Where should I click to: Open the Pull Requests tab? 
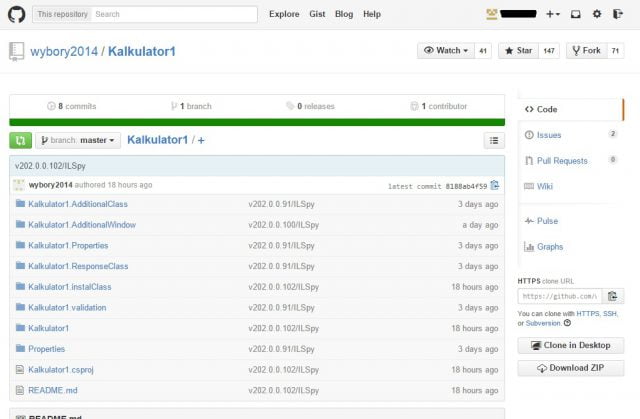pos(571,161)
